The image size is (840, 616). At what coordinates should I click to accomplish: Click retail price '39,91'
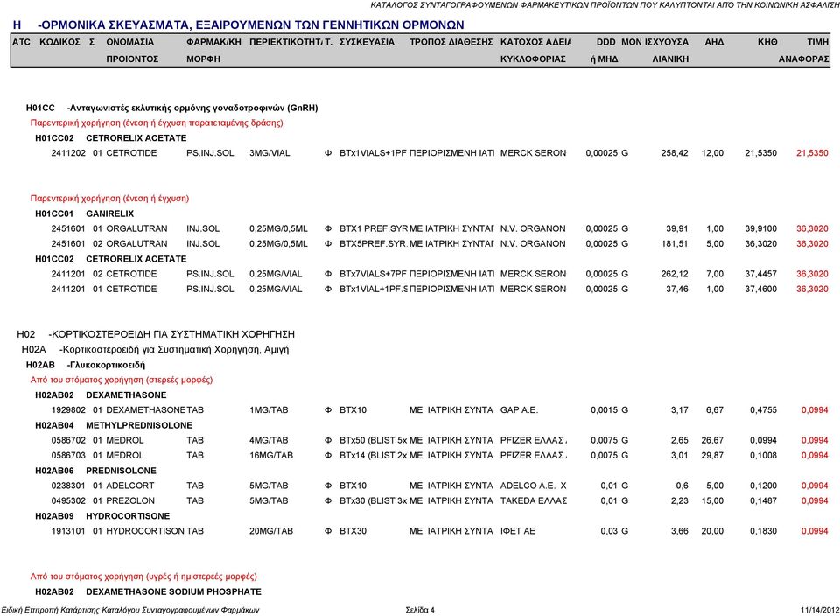pos(677,228)
